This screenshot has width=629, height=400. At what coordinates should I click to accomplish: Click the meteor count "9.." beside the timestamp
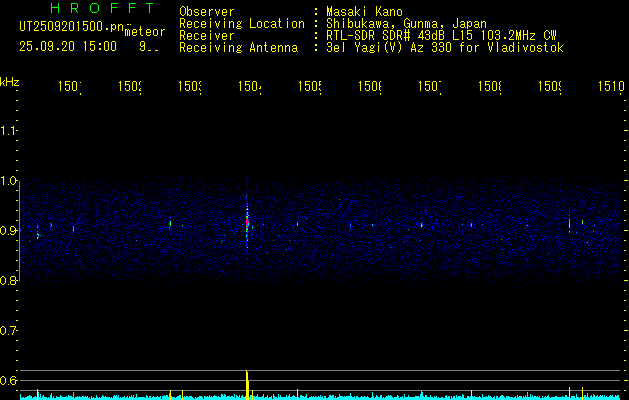pos(149,47)
